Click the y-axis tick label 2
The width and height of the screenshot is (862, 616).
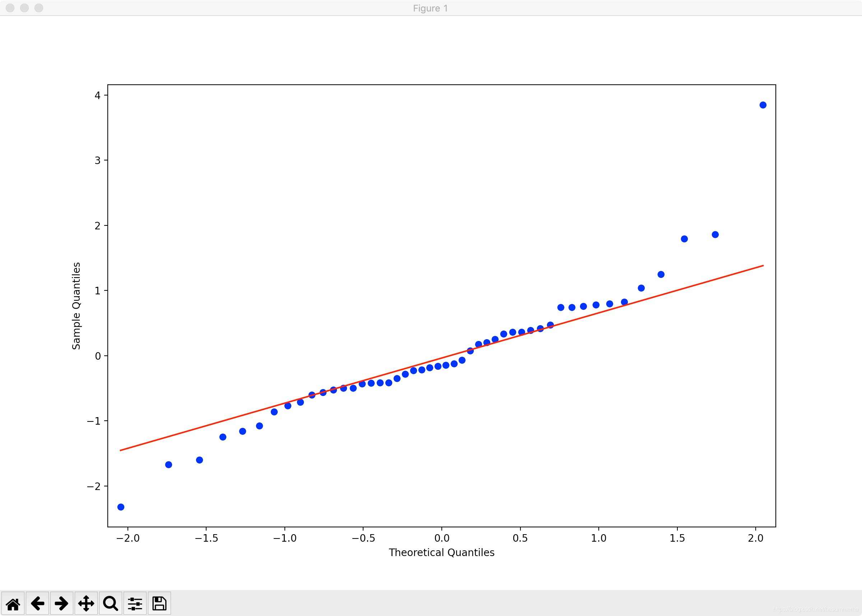tap(97, 226)
